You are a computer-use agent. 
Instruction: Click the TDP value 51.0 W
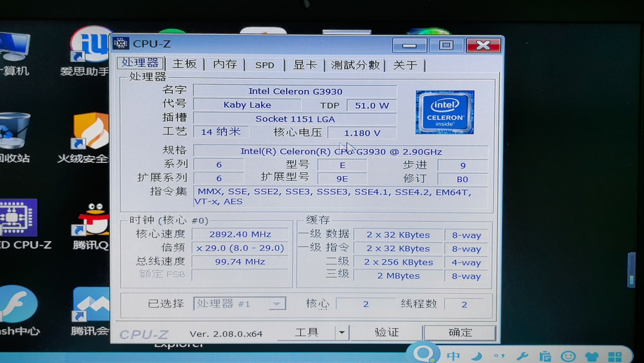tap(372, 106)
